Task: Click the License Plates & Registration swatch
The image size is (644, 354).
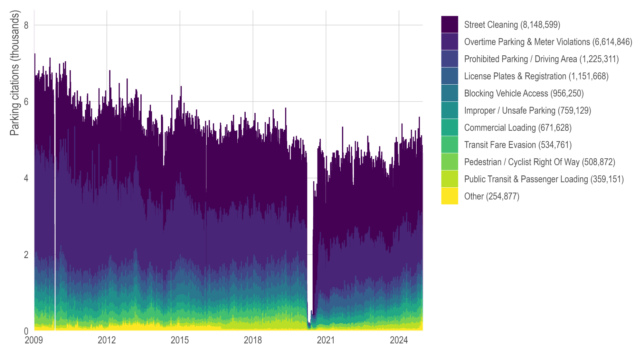Action: pyautogui.click(x=450, y=76)
